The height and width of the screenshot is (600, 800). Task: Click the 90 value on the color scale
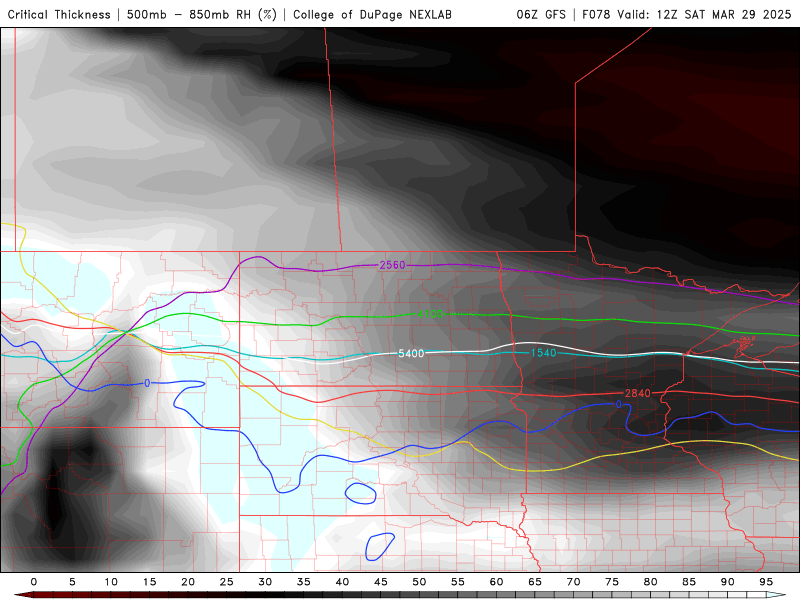coord(727,582)
